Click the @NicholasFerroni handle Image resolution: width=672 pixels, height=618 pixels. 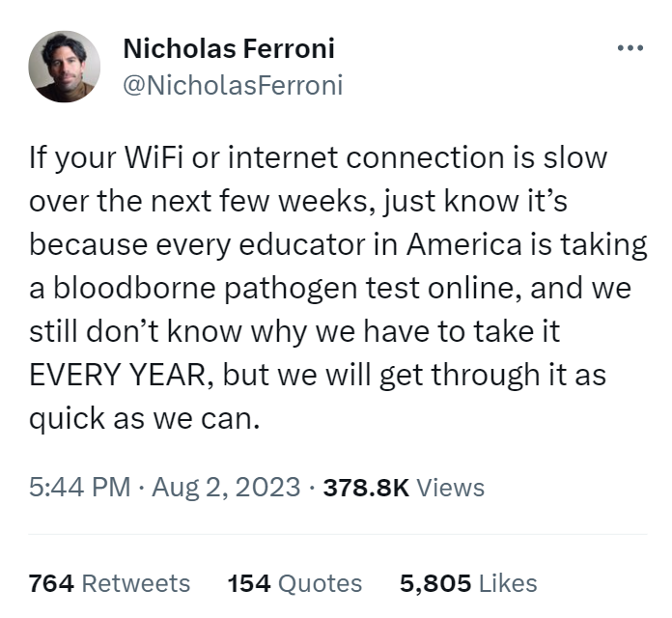click(x=233, y=85)
